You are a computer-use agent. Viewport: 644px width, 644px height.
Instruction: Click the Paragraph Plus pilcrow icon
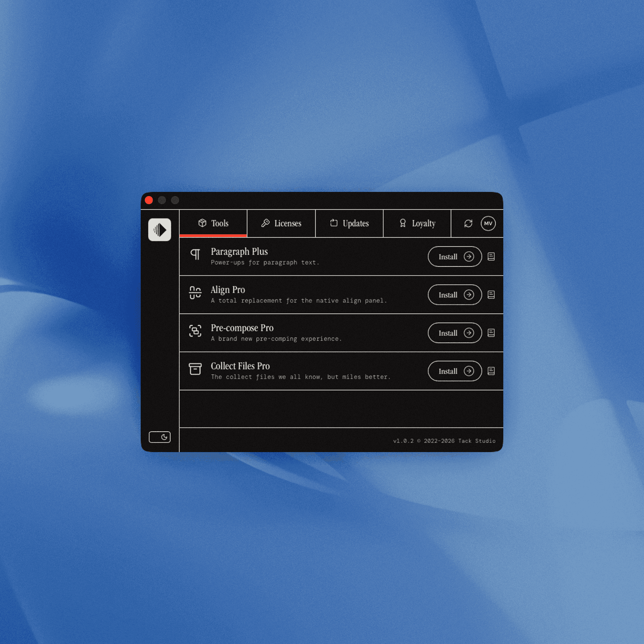click(x=195, y=254)
